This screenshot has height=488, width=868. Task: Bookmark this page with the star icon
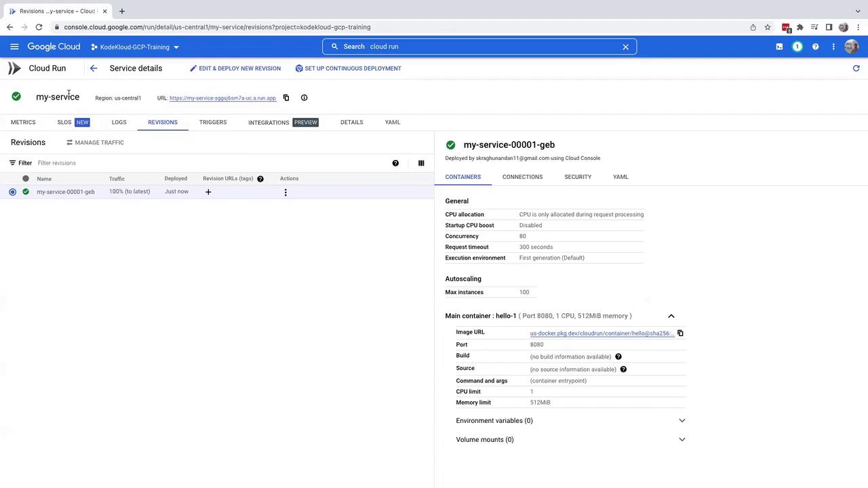[x=768, y=27]
